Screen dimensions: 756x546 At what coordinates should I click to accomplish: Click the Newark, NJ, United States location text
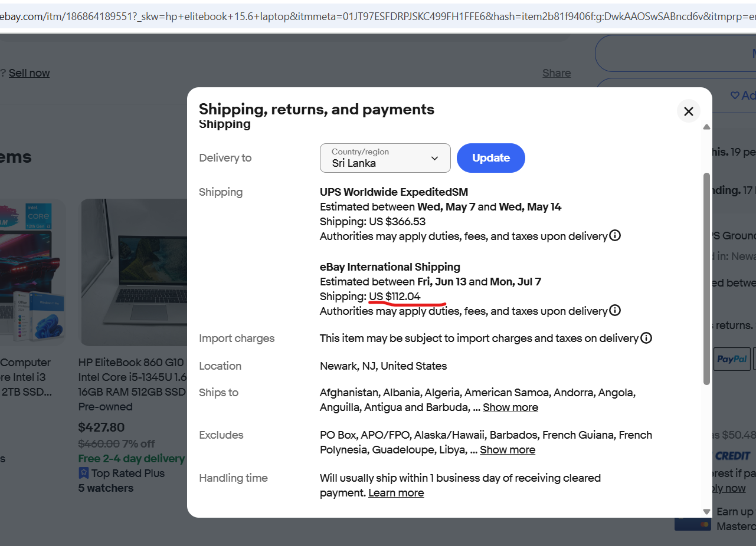click(384, 366)
